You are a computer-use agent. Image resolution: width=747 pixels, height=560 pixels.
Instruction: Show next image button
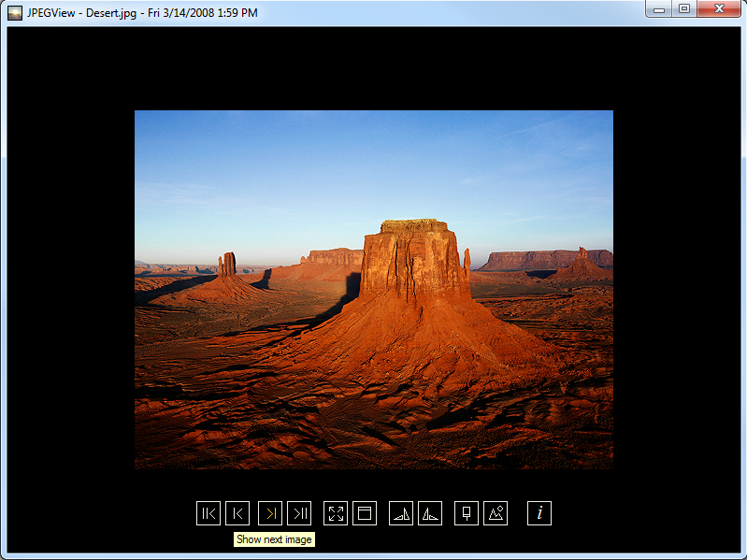pyautogui.click(x=270, y=513)
